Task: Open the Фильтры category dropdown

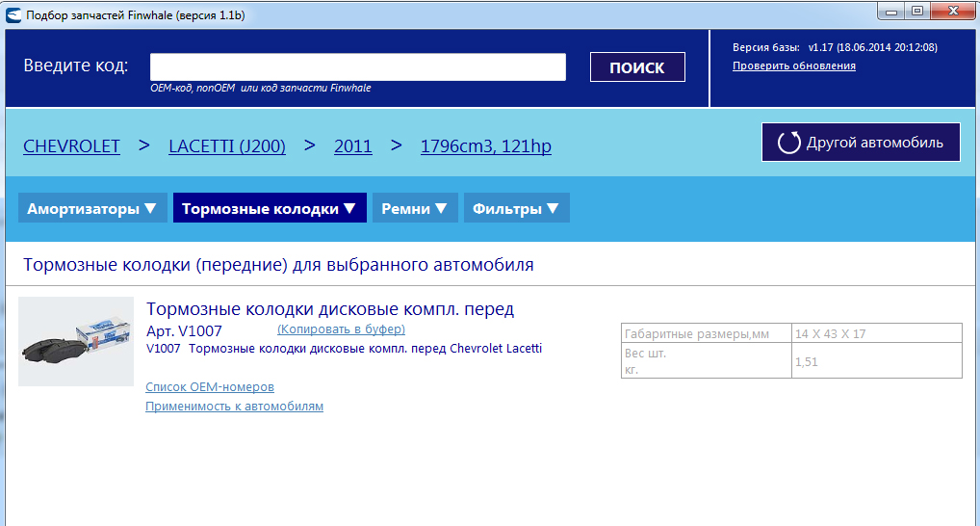Action: coord(516,208)
